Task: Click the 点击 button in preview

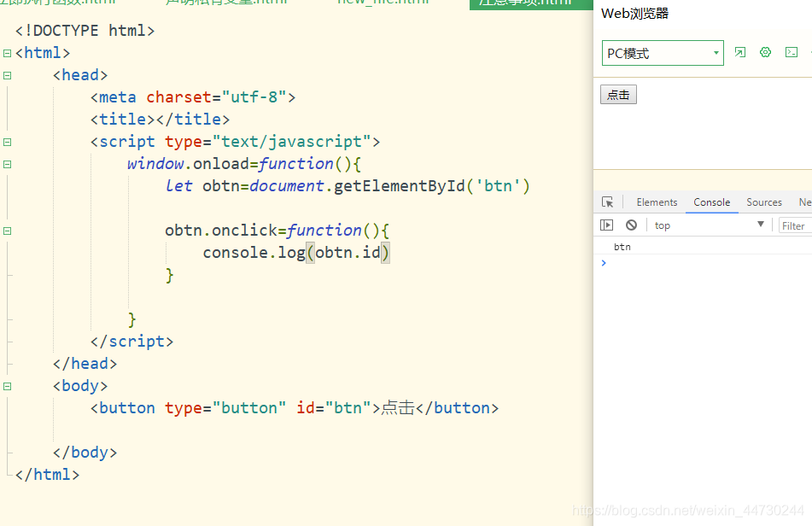Action: tap(618, 95)
